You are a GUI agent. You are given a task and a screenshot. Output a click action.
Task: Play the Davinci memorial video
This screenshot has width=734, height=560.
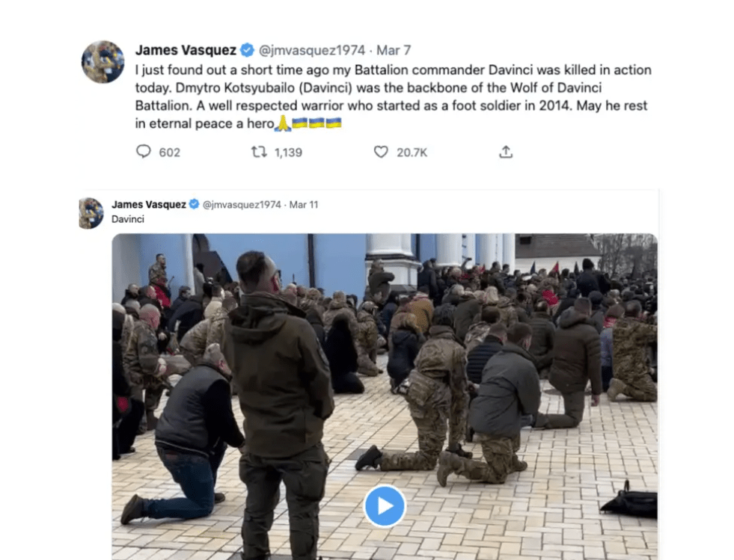(385, 505)
